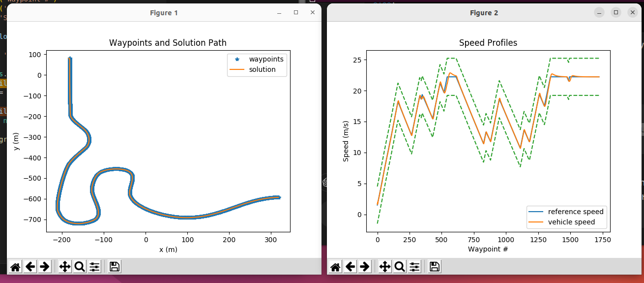
Task: Save Figure 2 using the disk icon
Action: (435, 267)
